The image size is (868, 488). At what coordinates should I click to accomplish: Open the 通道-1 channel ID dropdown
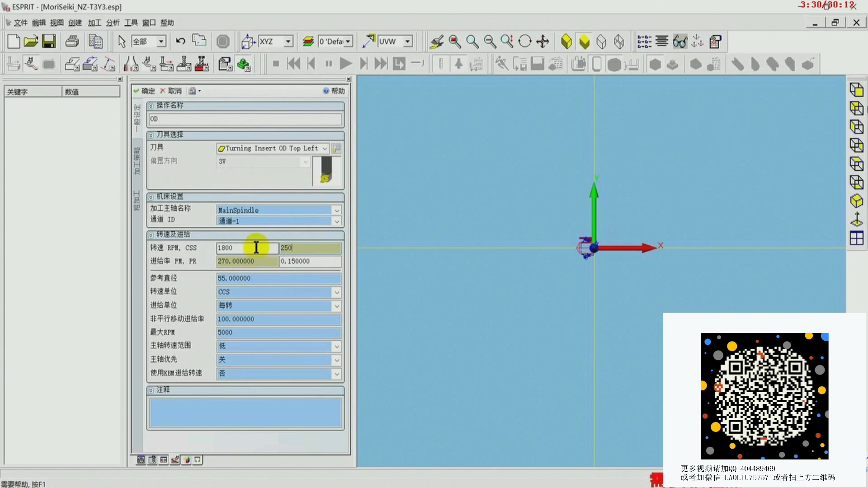click(337, 221)
